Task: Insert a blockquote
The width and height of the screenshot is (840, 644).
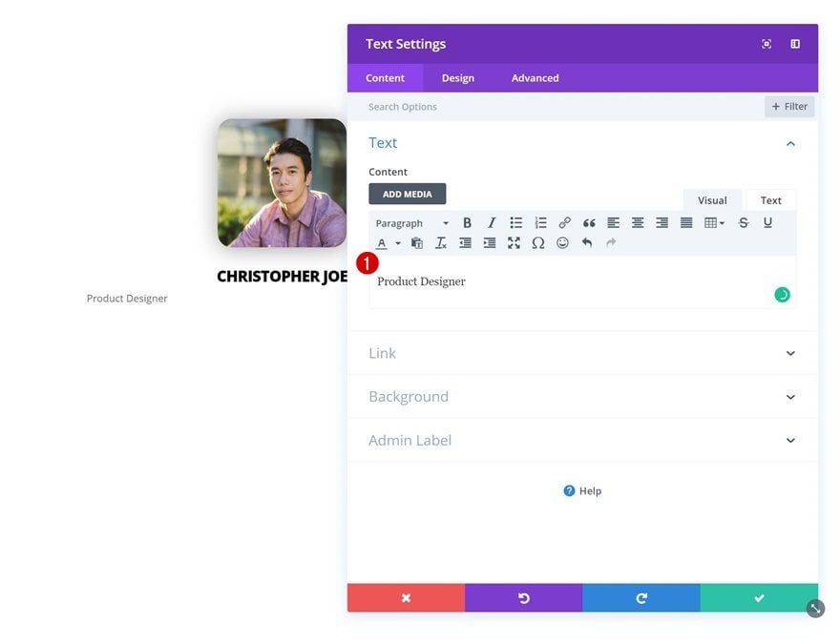Action: [589, 222]
